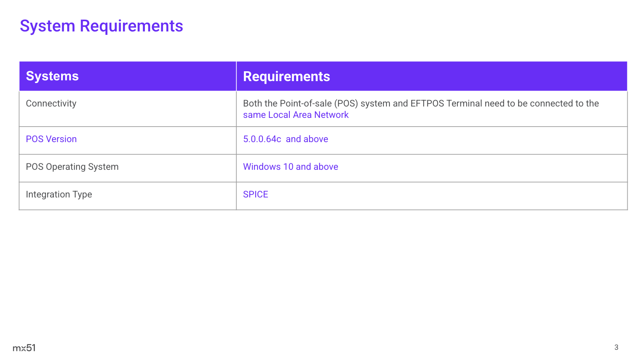
Task: Click the word Windows in requirements column
Action: 262,167
